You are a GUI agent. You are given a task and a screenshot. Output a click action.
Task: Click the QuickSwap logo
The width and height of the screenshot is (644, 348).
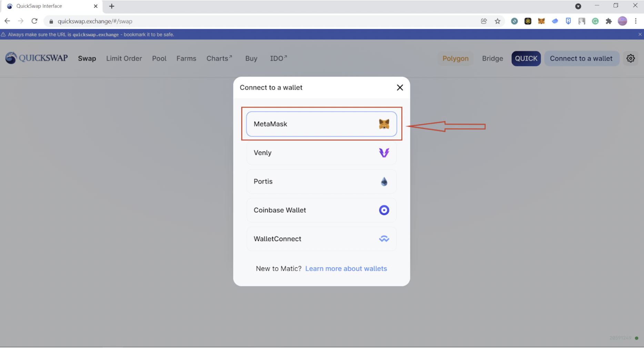(x=37, y=58)
